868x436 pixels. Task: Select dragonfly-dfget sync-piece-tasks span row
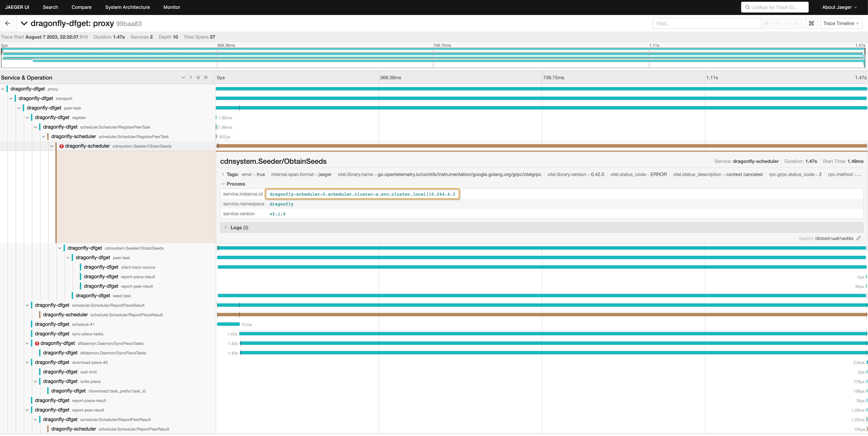69,334
